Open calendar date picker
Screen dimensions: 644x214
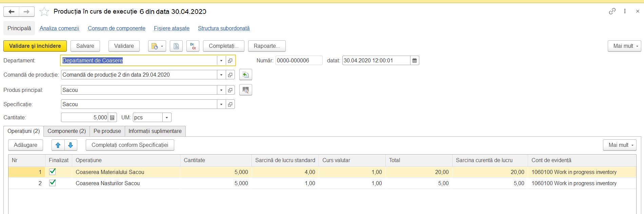415,61
